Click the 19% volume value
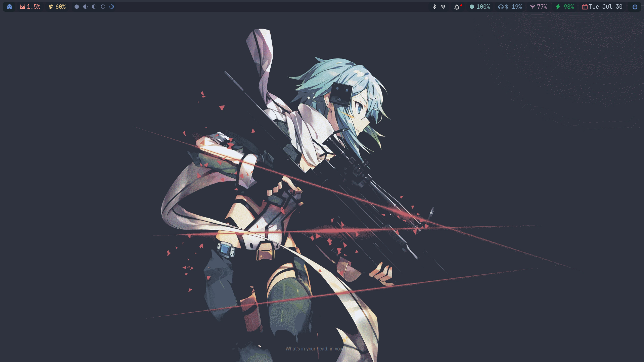 517,7
